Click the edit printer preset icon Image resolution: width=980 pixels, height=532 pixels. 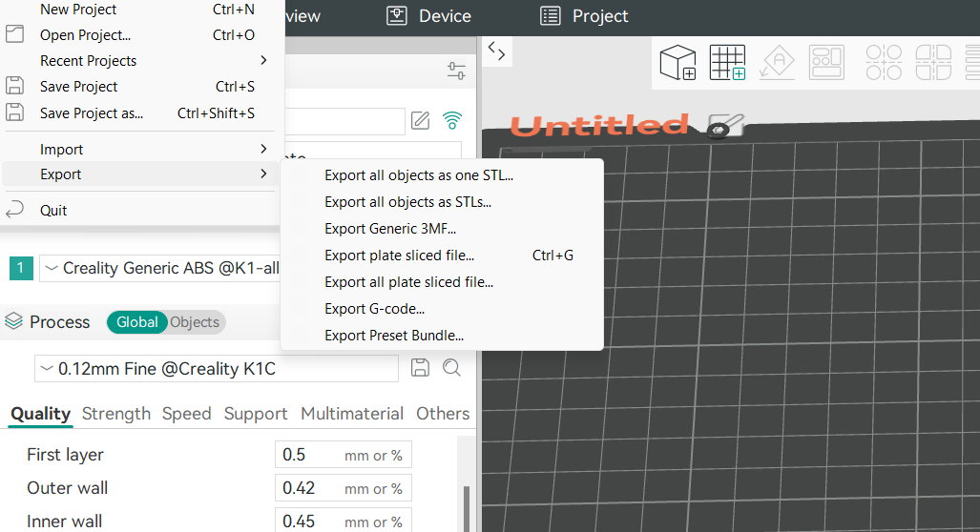[420, 120]
